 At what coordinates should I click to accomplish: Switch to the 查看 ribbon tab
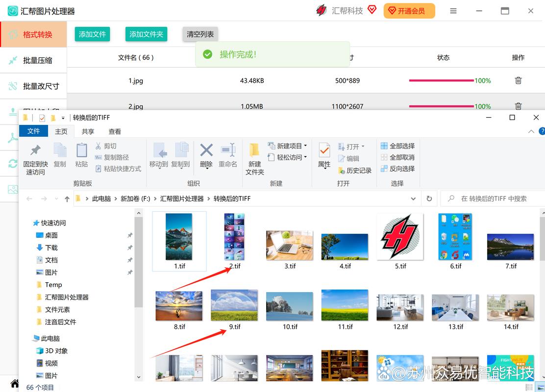click(115, 131)
